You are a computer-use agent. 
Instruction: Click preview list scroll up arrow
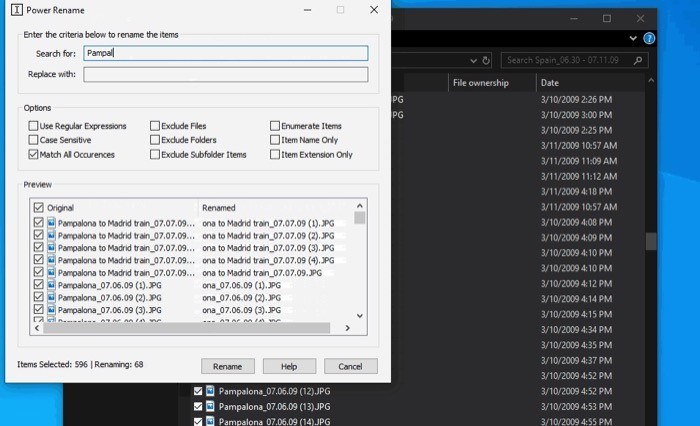[x=360, y=206]
